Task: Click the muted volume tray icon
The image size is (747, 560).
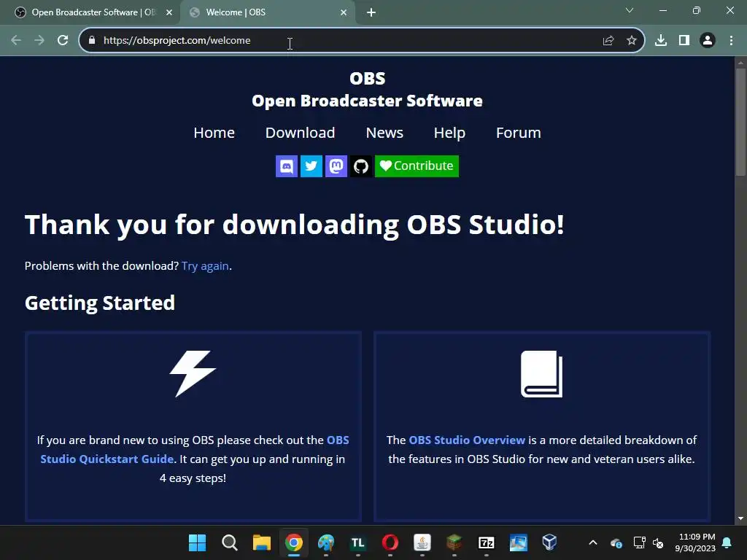Action: pyautogui.click(x=658, y=542)
